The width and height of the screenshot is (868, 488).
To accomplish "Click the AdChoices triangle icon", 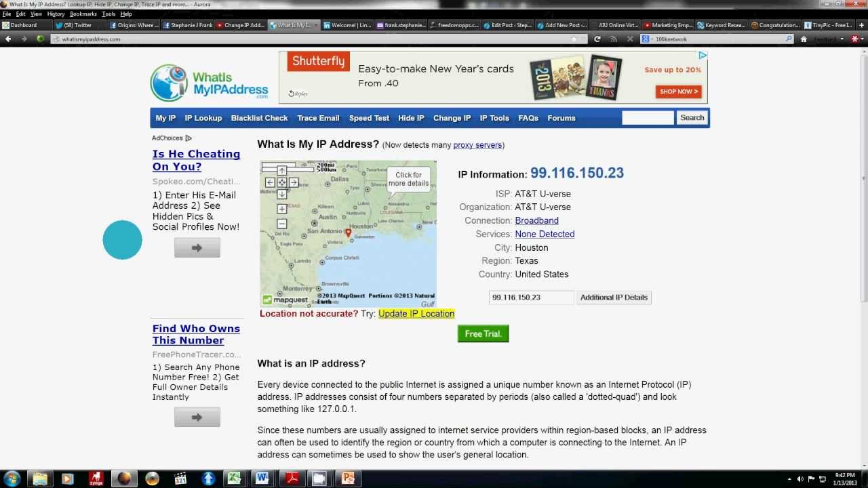I will tap(189, 138).
